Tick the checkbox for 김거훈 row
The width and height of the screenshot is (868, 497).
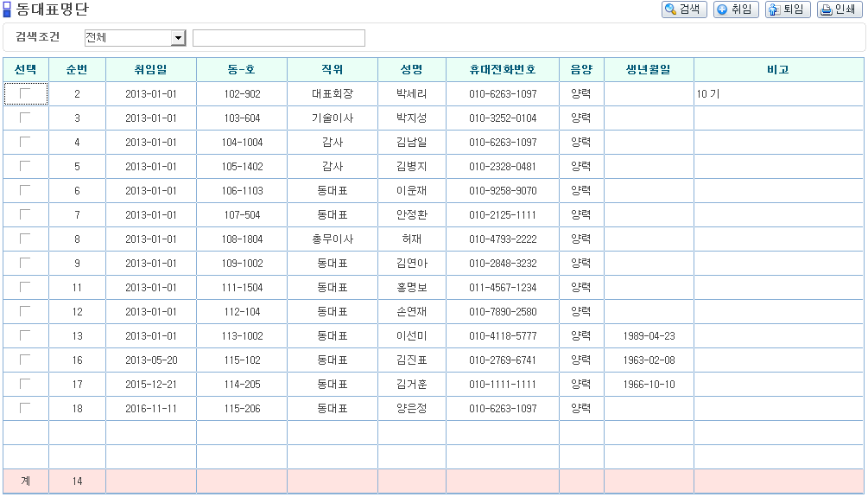[x=25, y=384]
